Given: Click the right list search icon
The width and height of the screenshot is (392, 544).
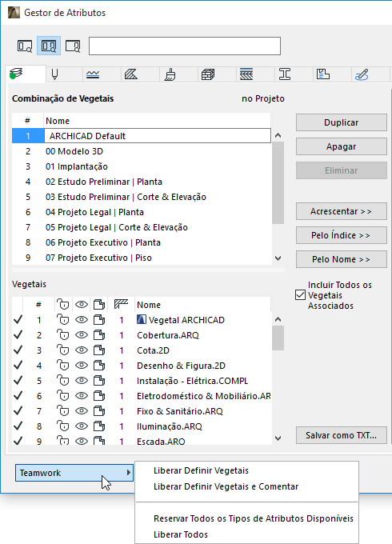Looking at the screenshot, I should [x=73, y=46].
